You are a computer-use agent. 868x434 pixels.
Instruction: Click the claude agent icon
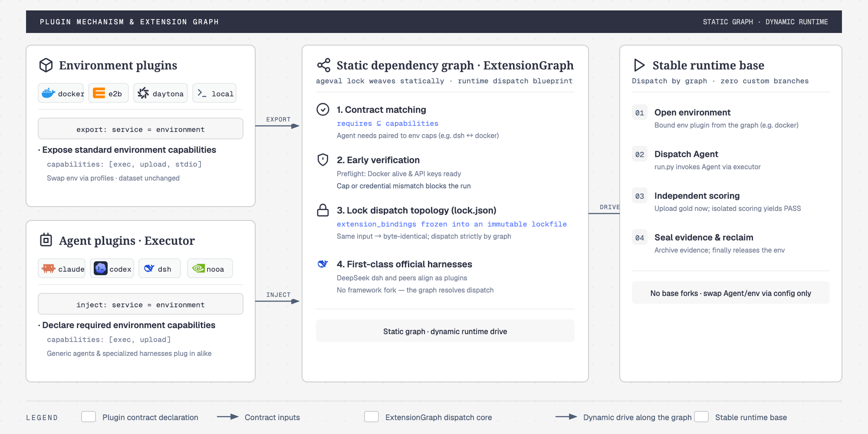pyautogui.click(x=49, y=268)
